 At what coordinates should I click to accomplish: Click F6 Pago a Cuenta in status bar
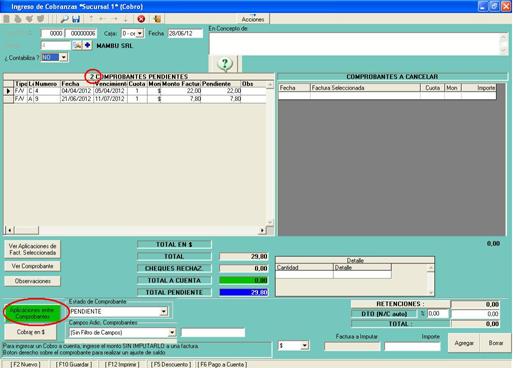pyautogui.click(x=222, y=364)
